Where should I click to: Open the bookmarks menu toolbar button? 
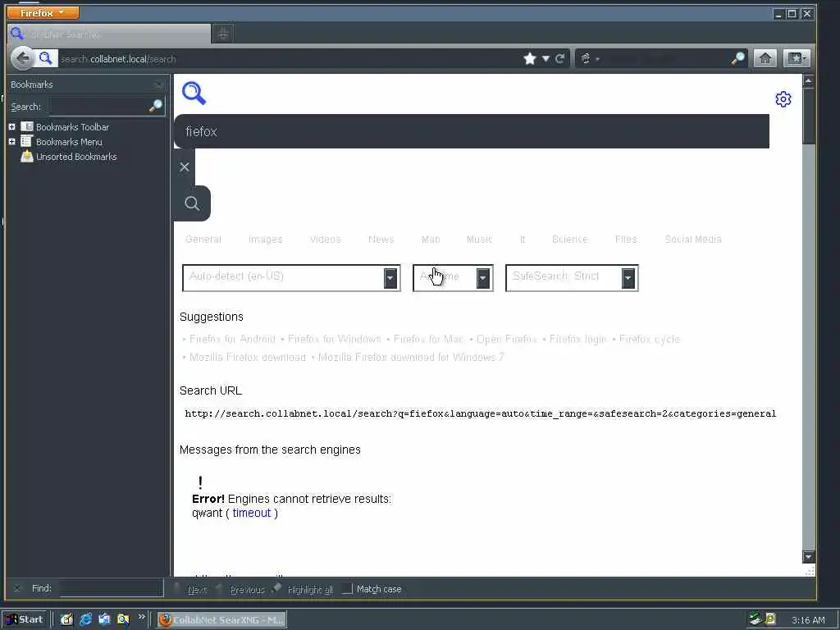click(796, 58)
